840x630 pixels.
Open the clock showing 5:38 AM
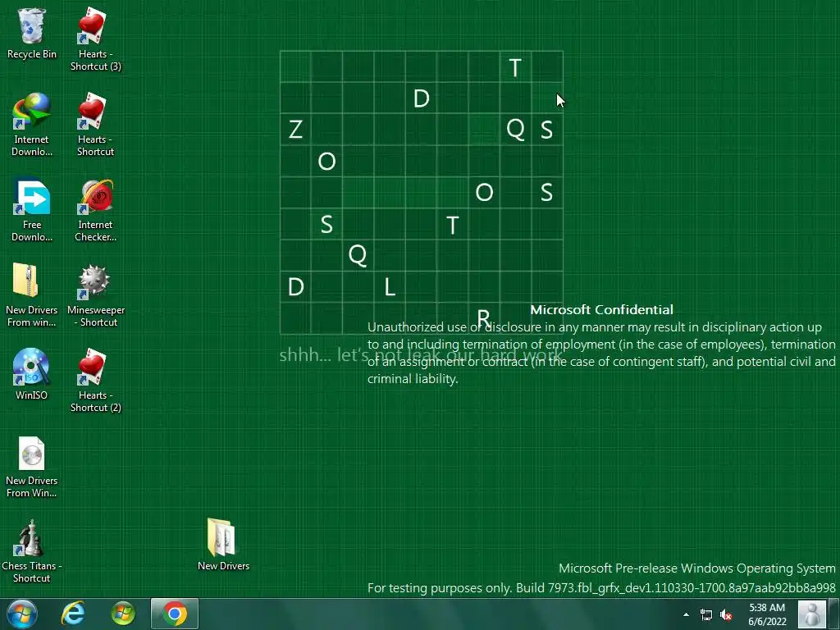(767, 614)
